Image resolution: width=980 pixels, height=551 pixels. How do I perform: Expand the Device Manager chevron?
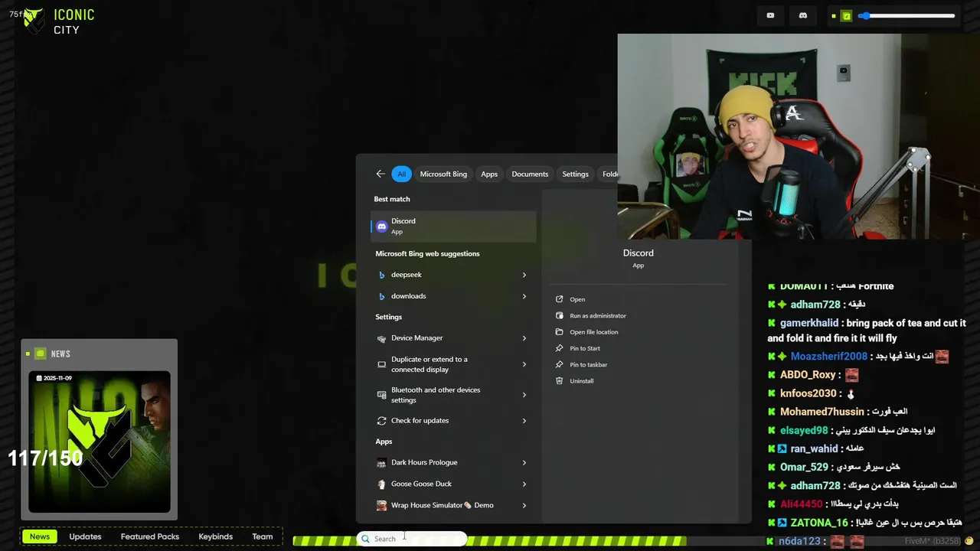pos(524,338)
